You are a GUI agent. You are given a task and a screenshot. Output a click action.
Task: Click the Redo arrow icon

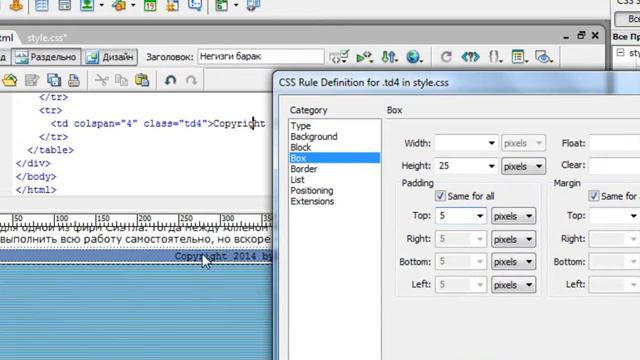click(x=191, y=80)
